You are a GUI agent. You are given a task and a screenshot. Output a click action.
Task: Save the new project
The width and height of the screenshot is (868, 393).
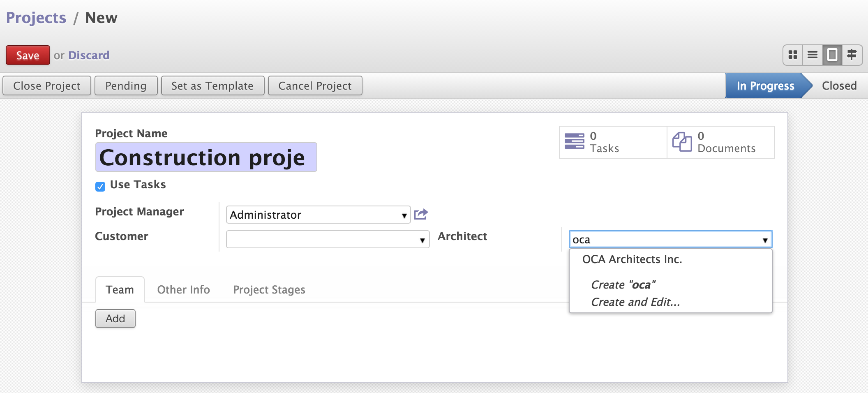28,55
